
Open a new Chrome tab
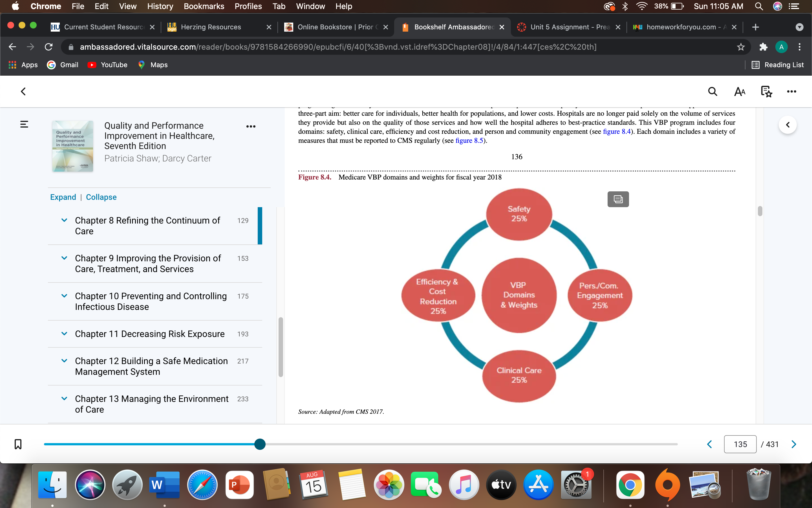click(x=755, y=27)
